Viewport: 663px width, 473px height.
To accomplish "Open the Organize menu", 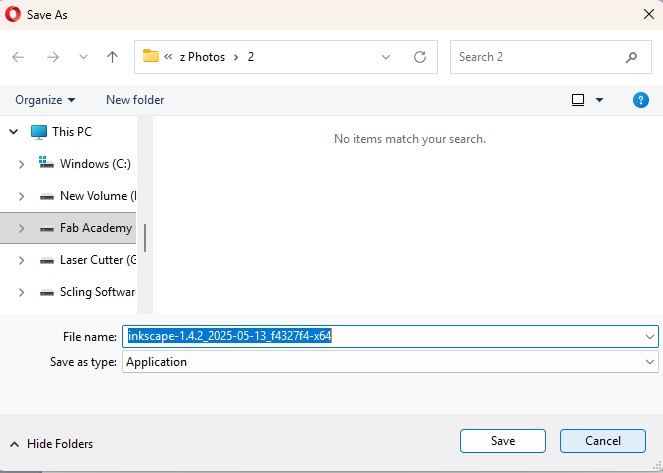I will 45,100.
